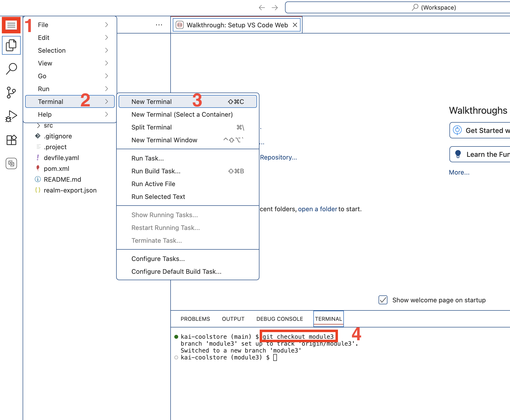Click the forward navigation arrow
The height and width of the screenshot is (420, 510).
coord(275,8)
